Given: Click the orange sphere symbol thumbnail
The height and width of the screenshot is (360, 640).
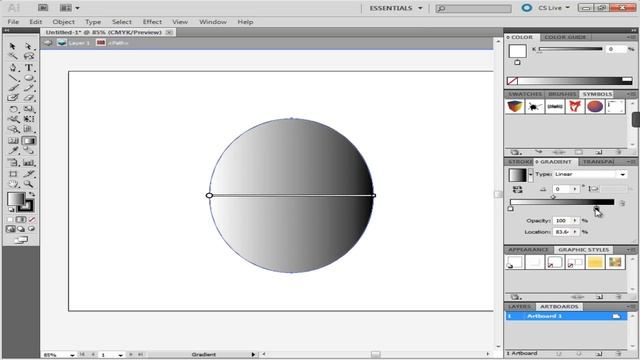Looking at the screenshot, I should (595, 107).
